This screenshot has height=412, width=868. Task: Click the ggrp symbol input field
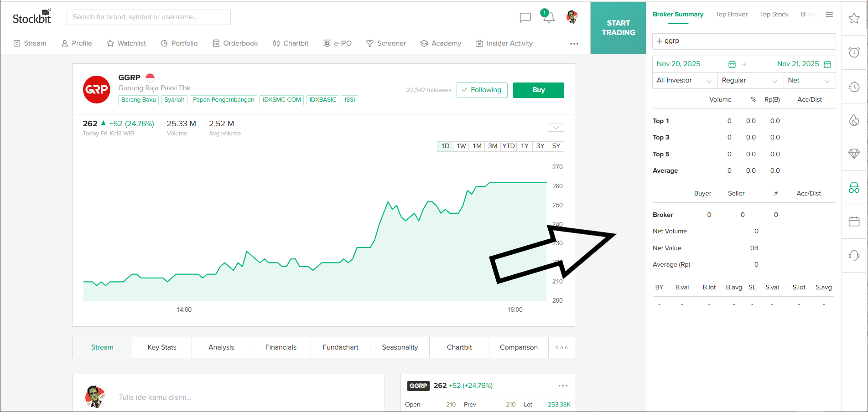point(744,41)
